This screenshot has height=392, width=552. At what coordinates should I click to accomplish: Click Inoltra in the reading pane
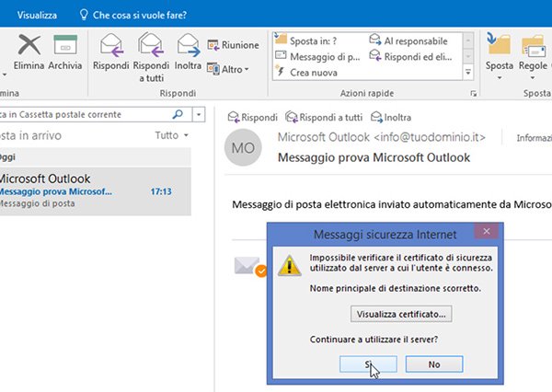click(391, 117)
